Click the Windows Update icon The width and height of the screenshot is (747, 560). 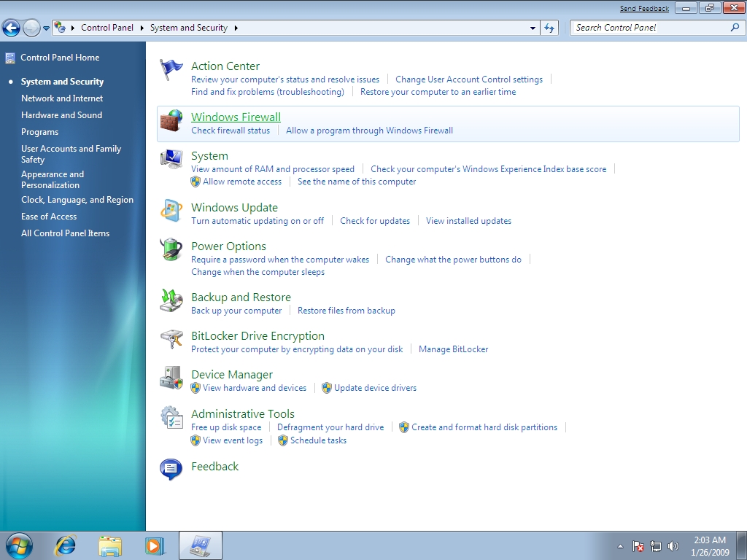pos(171,211)
